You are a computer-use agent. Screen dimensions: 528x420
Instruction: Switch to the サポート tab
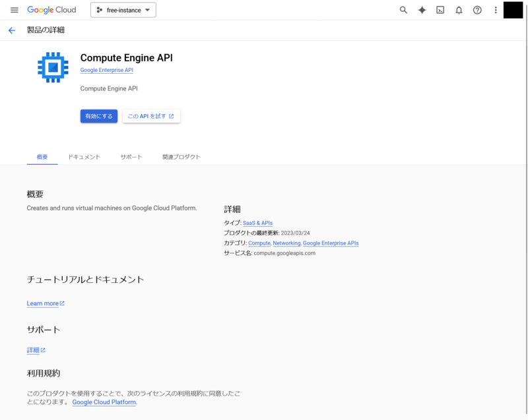[x=131, y=157]
